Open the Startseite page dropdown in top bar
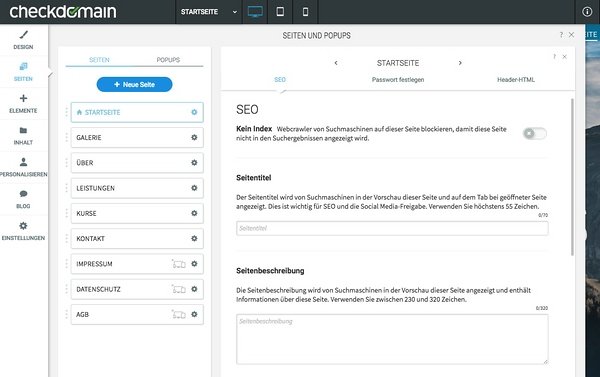Image resolution: width=600 pixels, height=377 pixels. click(x=209, y=12)
